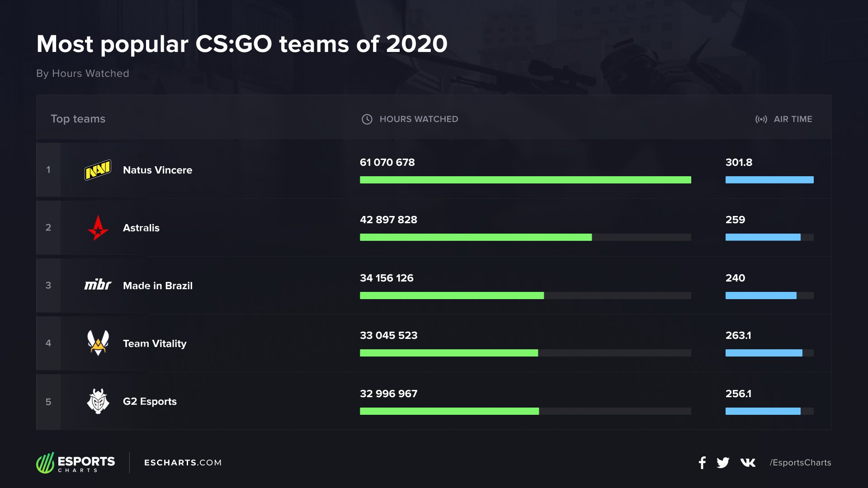The image size is (868, 488).
Task: Select the Made in Brazil team name
Action: click(x=158, y=286)
